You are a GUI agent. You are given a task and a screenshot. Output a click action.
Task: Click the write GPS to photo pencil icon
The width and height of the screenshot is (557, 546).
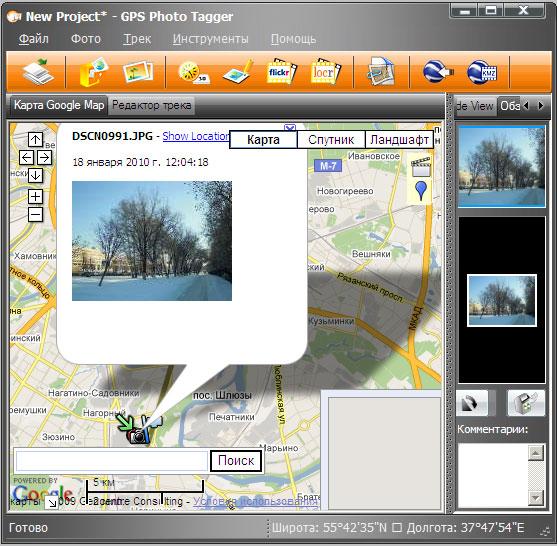(x=238, y=72)
